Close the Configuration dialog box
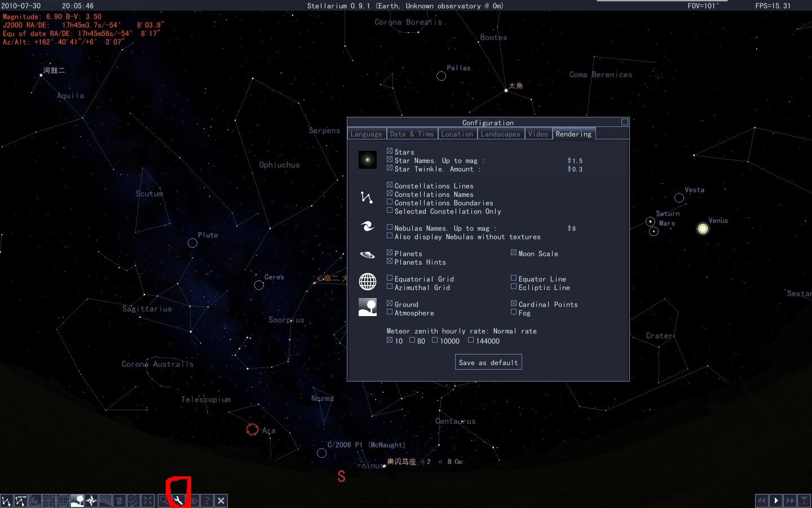The height and width of the screenshot is (508, 812). click(624, 122)
